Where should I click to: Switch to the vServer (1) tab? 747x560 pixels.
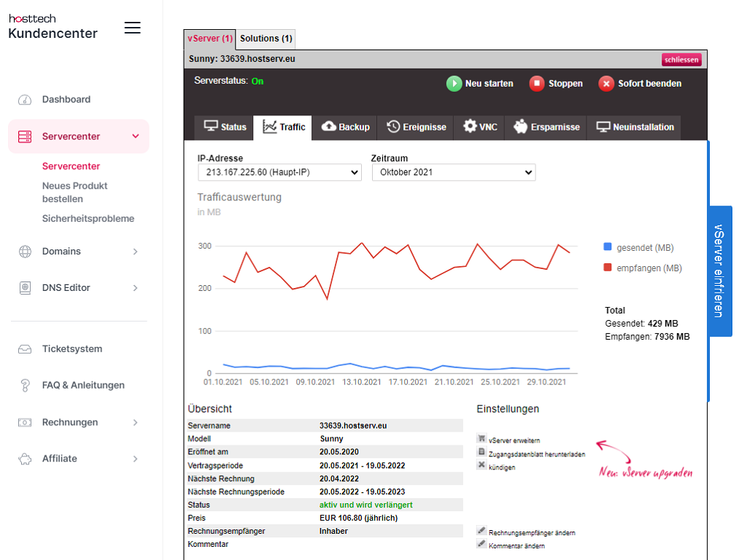(209, 39)
